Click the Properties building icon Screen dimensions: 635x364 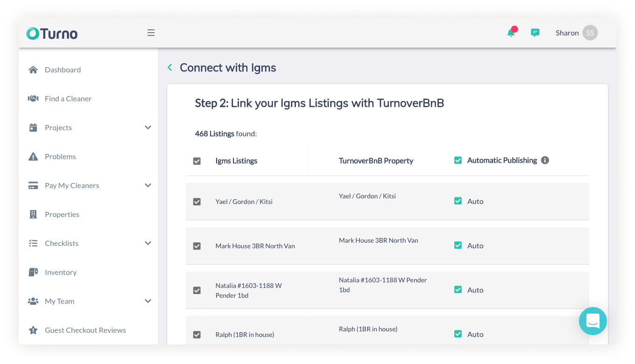[x=33, y=214]
